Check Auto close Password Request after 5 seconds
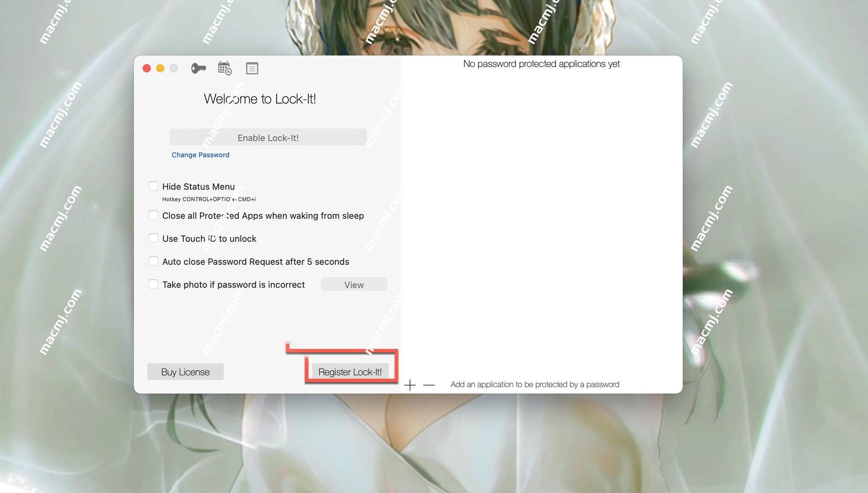The height and width of the screenshot is (493, 868). [154, 261]
